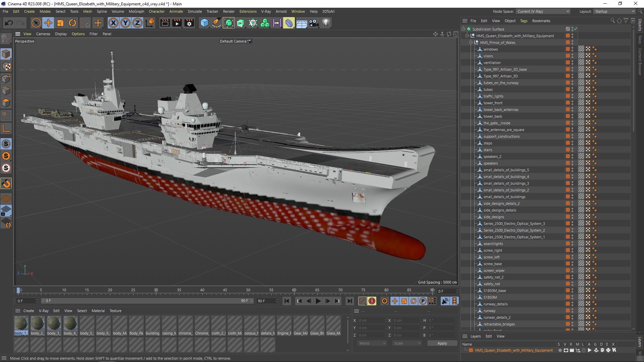Open the MoGraph menu

(136, 11)
